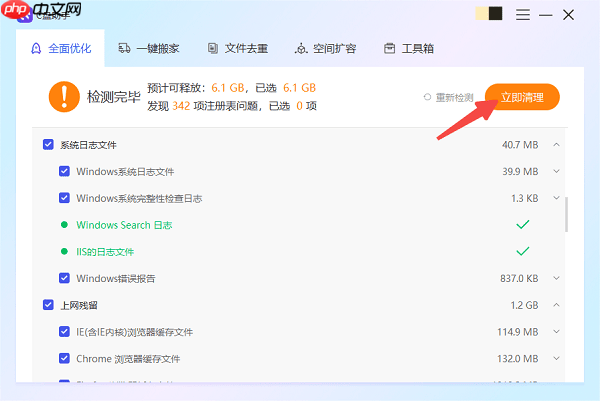Switch to the 全面优化 tab
600x401 pixels.
(60, 48)
